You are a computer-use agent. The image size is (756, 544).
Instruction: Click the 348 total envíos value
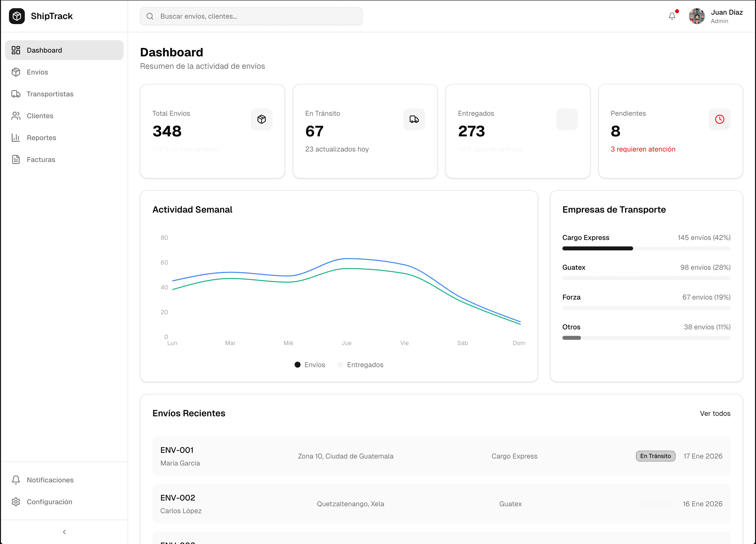coord(167,131)
